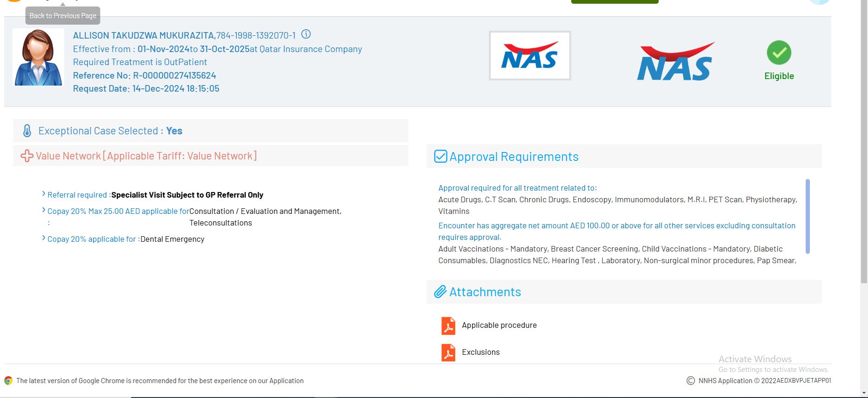
Task: Click the copyright symbol in the footer
Action: point(691,381)
